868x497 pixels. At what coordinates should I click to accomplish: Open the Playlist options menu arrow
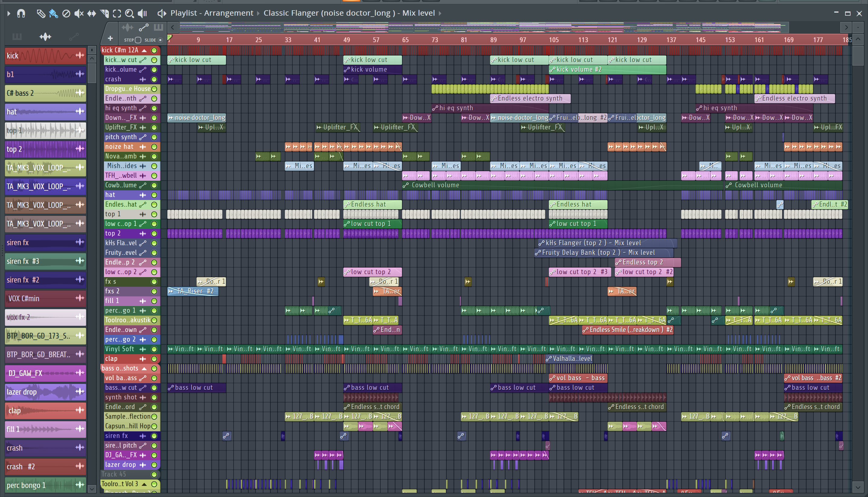pos(8,13)
